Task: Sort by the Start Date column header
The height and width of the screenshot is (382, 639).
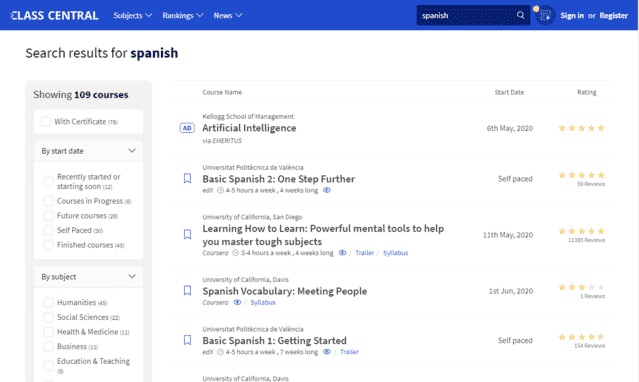Action: click(x=509, y=92)
